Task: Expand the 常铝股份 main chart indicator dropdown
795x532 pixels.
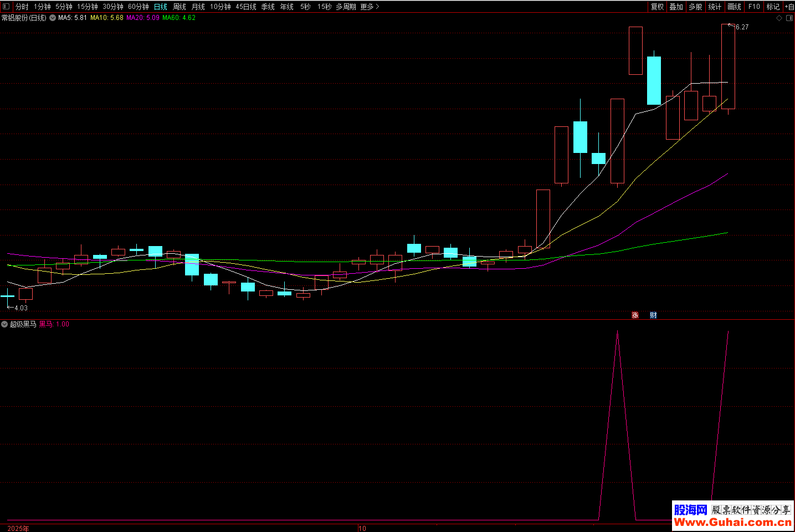Action: (53, 18)
